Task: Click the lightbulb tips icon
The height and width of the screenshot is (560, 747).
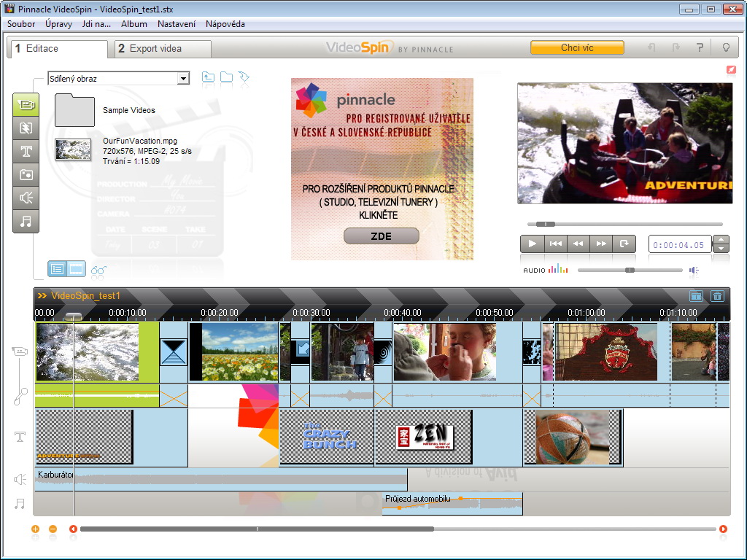Action: pyautogui.click(x=726, y=47)
